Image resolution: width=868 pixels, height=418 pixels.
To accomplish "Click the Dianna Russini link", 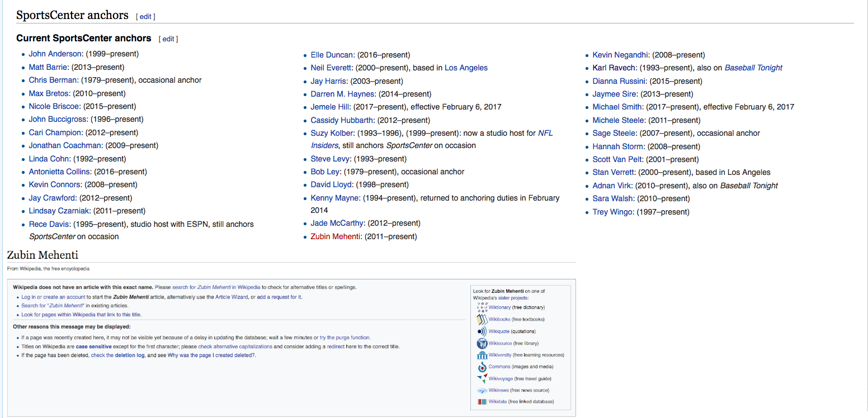I will 620,81.
